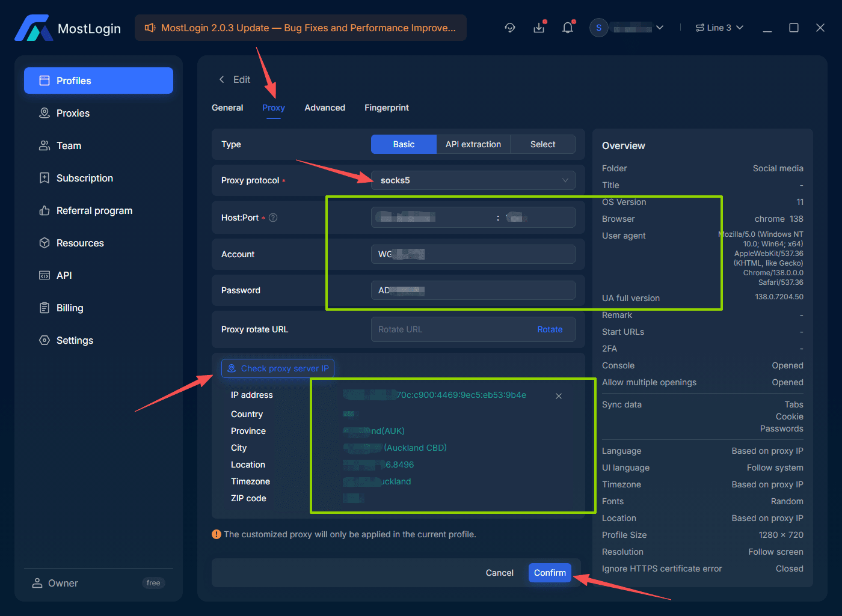Expand the account name dropdown
Screen dimensions: 842x616
[660, 28]
